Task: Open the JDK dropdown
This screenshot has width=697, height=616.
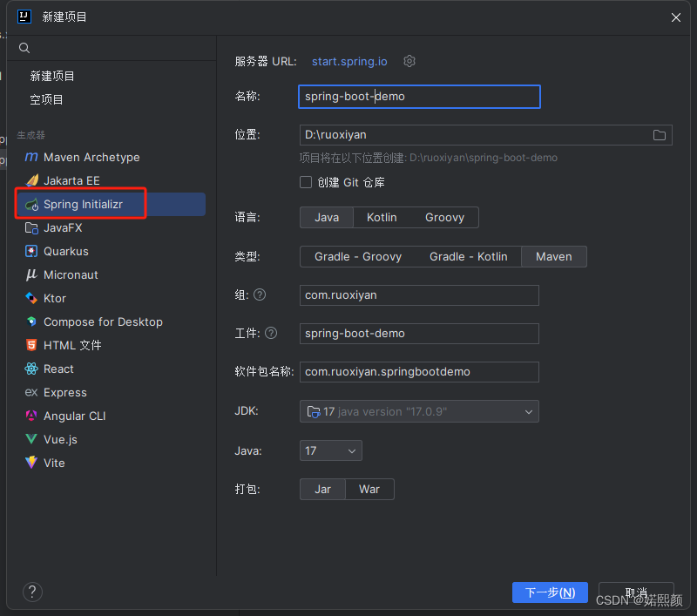Action: (x=418, y=411)
